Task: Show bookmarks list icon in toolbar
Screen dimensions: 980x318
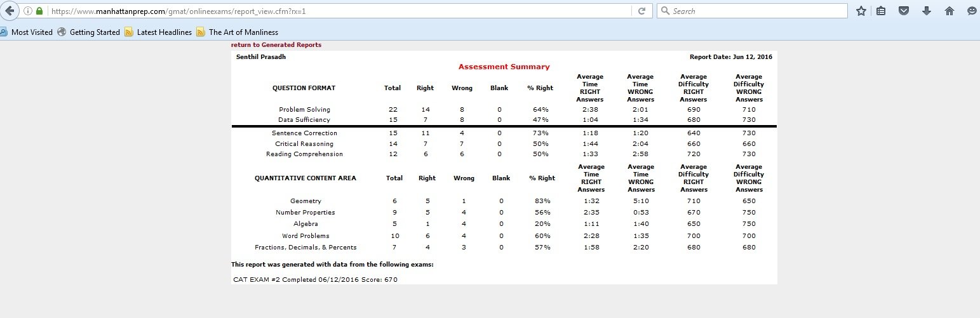Action: tap(881, 11)
